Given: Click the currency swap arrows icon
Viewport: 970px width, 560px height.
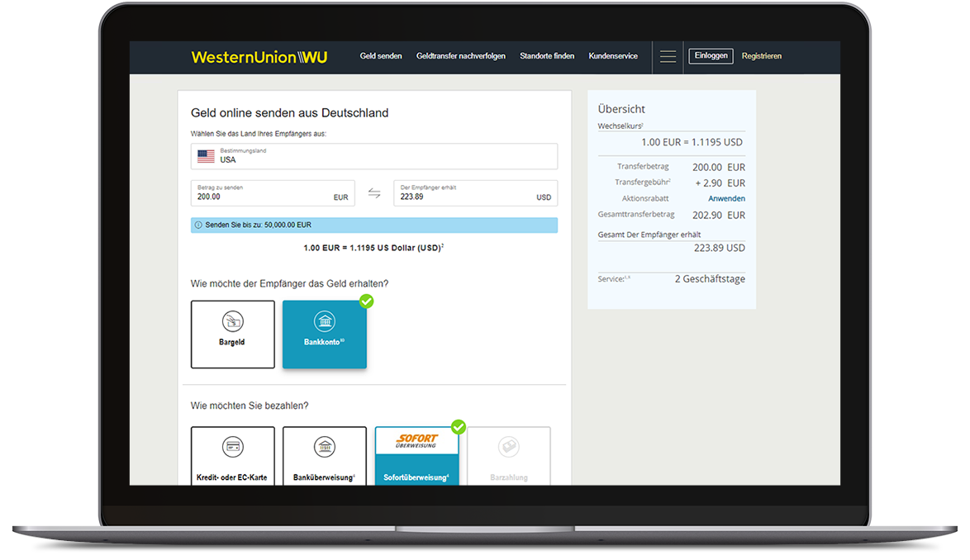Looking at the screenshot, I should tap(374, 193).
